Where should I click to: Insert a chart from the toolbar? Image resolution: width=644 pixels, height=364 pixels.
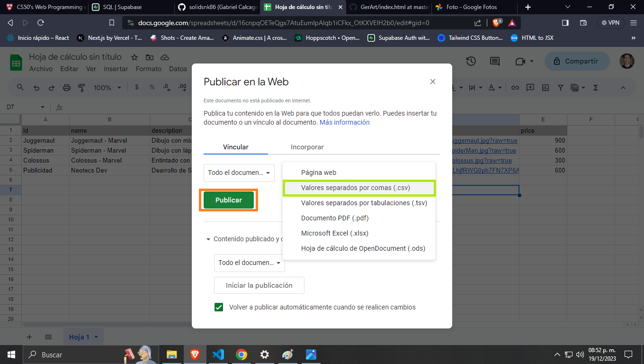(x=546, y=88)
